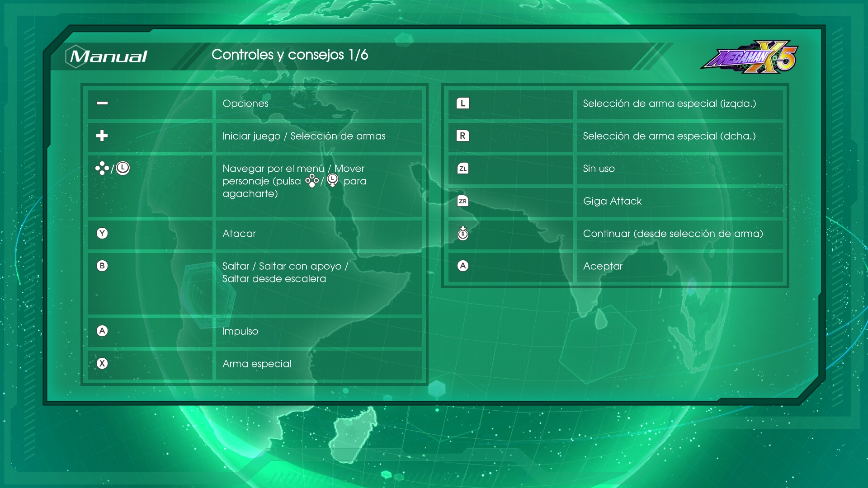Click the A button icon next to Aceptar
Image resolution: width=868 pixels, height=488 pixels.
(462, 266)
